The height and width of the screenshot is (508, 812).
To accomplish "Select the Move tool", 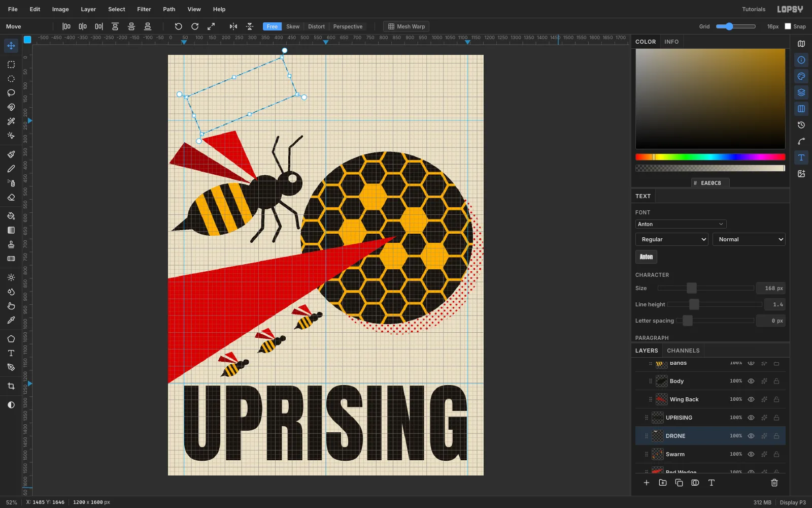I will [11, 46].
